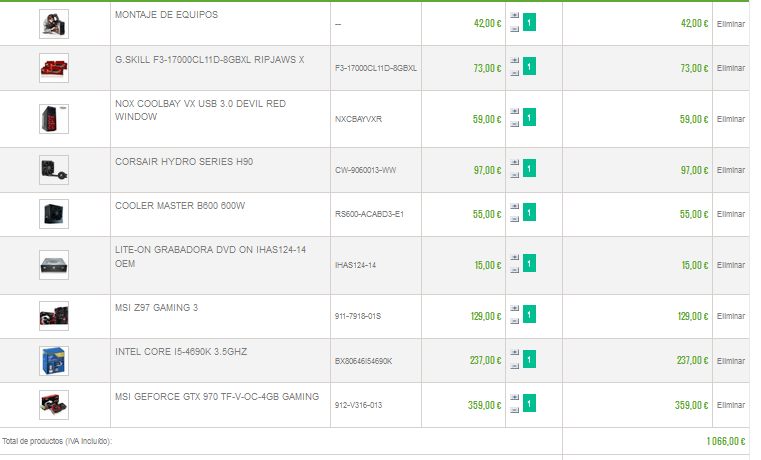Edit quantity field for CORSAIR HYDRO H90
Image resolution: width=761 pixels, height=460 pixels.
tap(529, 168)
